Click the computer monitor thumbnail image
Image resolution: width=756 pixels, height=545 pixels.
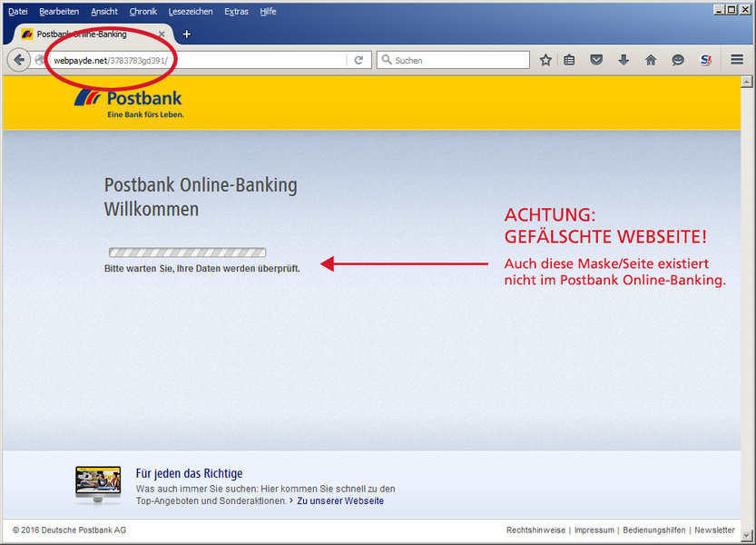[98, 485]
